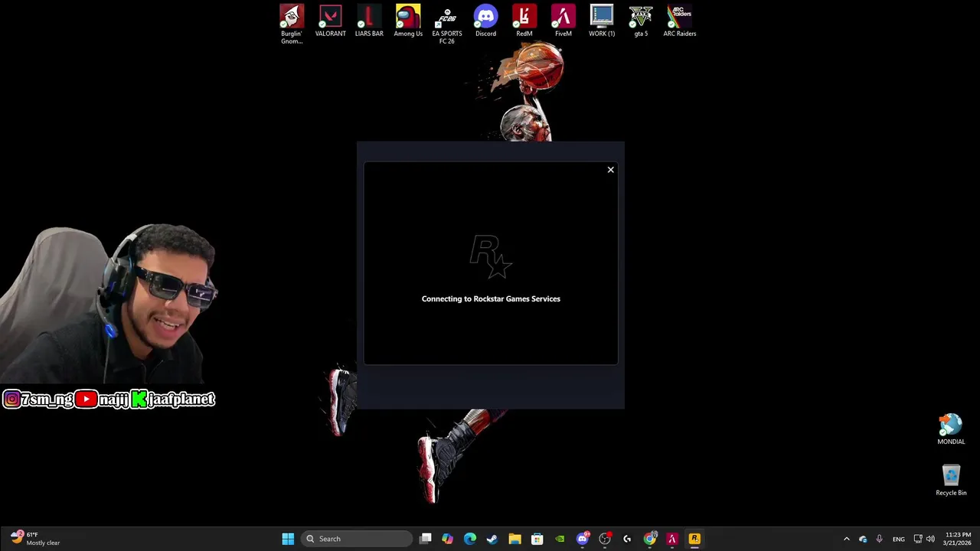Switch the ENG input language indicator
Image resolution: width=980 pixels, height=551 pixels.
pyautogui.click(x=899, y=539)
